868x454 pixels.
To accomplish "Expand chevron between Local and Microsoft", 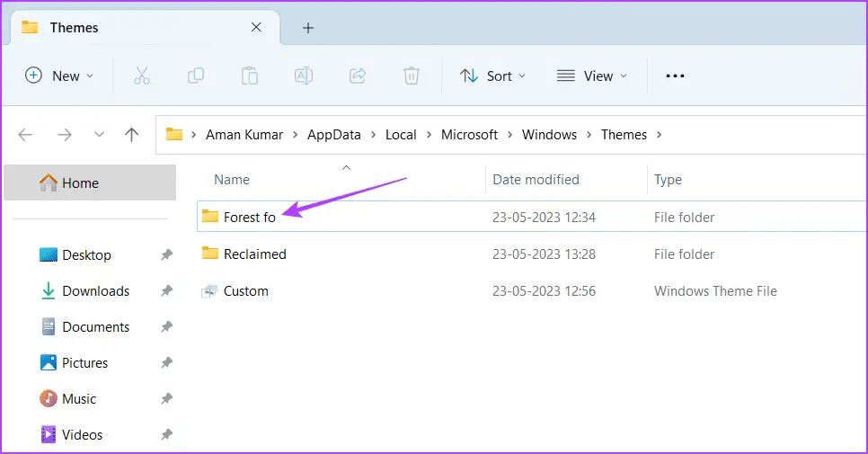I will tap(429, 135).
